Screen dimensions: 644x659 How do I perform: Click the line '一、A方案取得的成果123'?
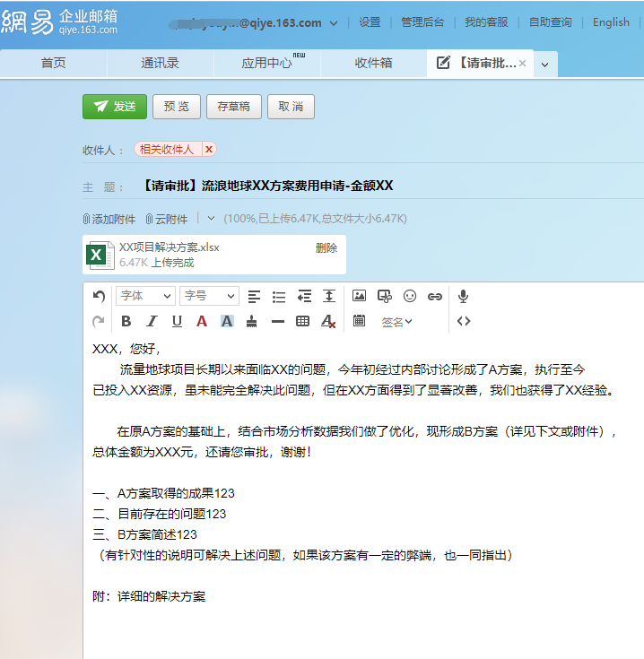(163, 493)
